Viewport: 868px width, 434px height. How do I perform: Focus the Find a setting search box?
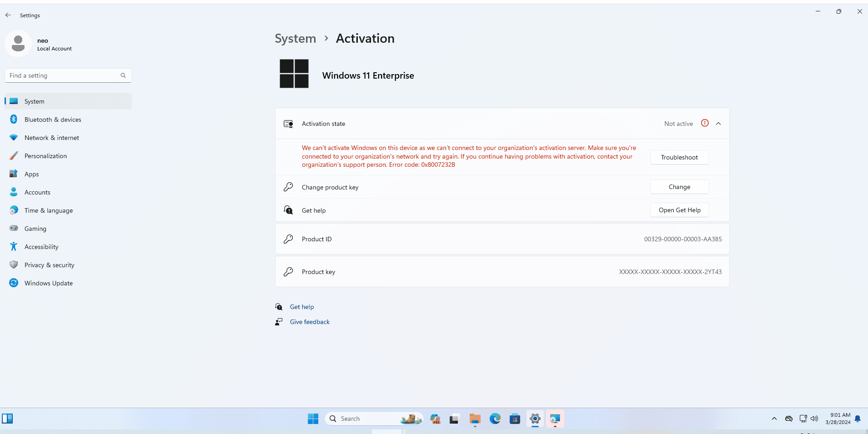point(68,75)
